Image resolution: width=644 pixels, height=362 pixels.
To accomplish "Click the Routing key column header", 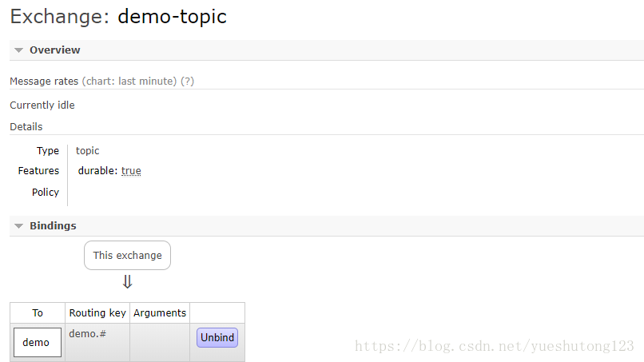I will pyautogui.click(x=97, y=313).
